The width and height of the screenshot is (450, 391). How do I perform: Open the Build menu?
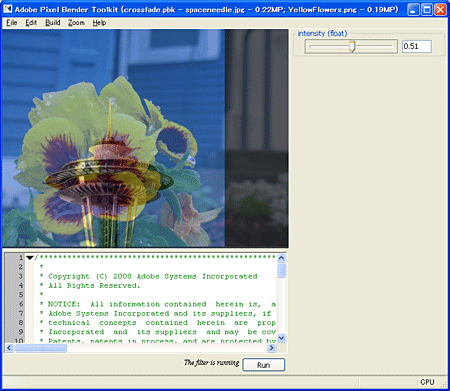click(x=53, y=23)
